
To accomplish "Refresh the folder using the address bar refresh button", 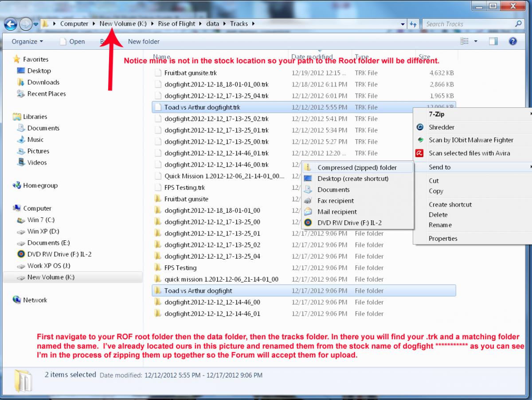I will [413, 24].
